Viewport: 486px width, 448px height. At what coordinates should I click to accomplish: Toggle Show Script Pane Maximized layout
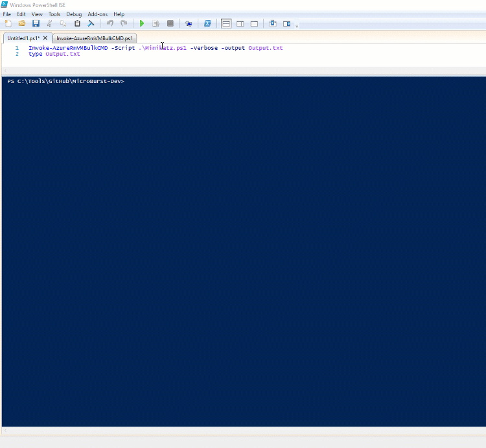coord(255,23)
